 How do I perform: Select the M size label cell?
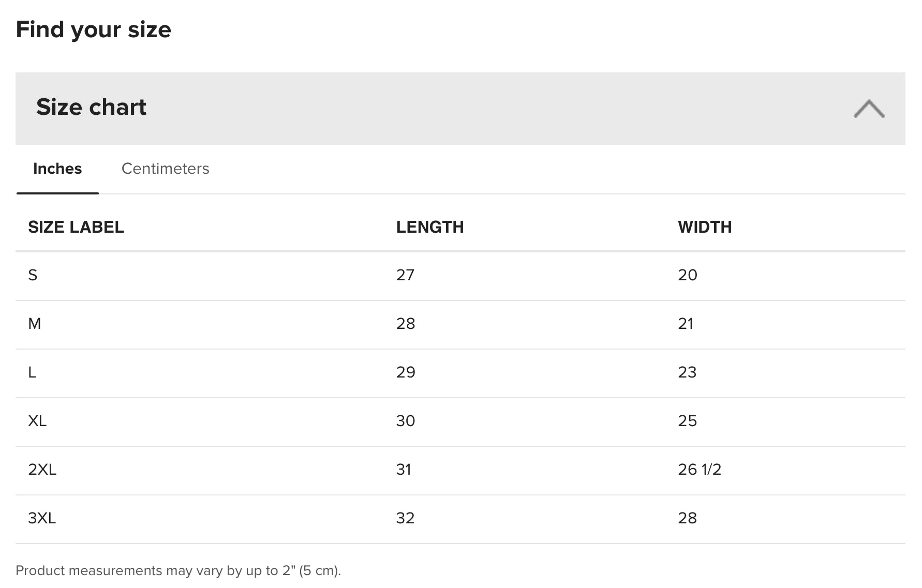(x=35, y=324)
